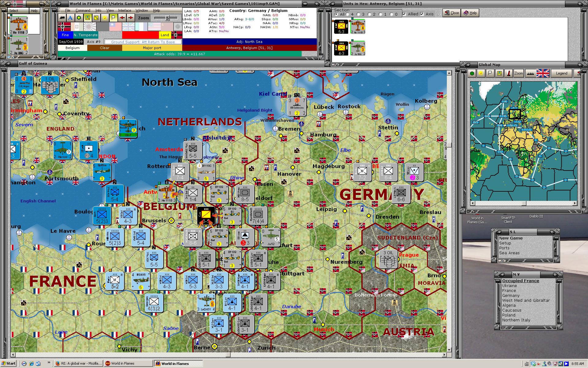Select the 3 OIL counter near Prague
This screenshot has height=368, width=588.
(x=389, y=259)
